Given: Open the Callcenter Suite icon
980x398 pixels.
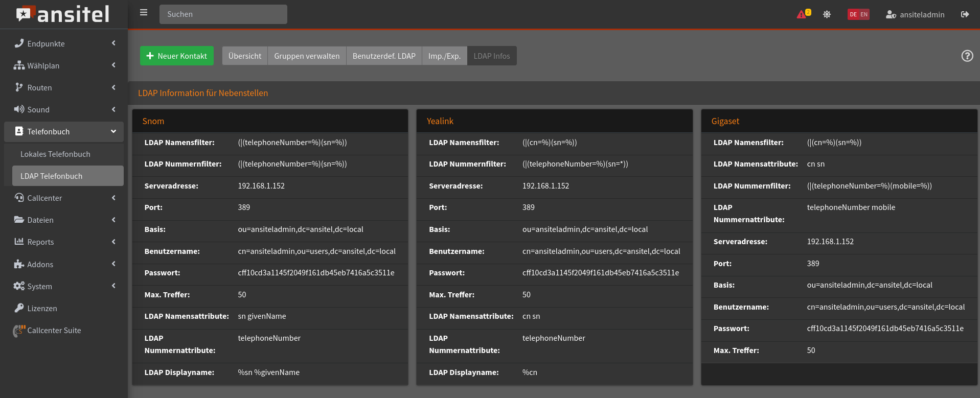Looking at the screenshot, I should [19, 331].
